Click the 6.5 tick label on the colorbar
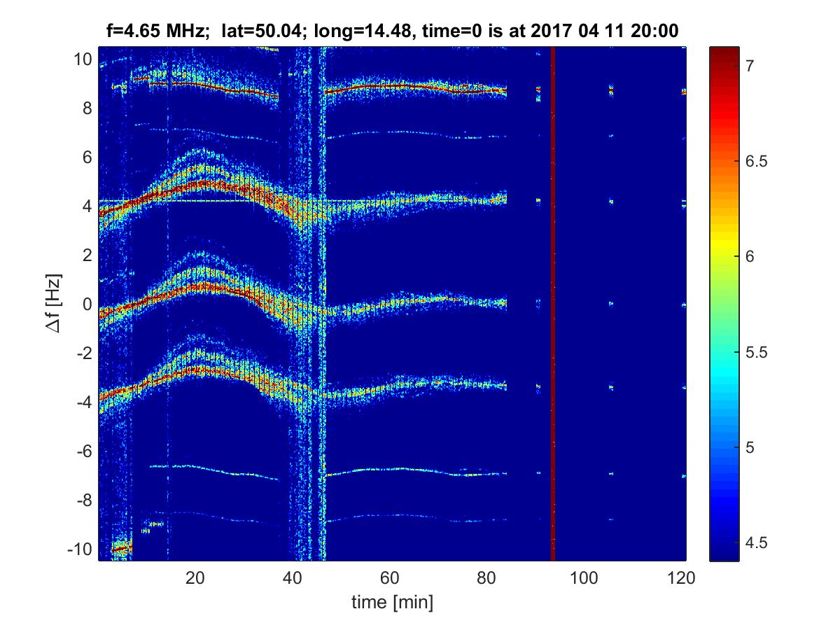Viewport: 840px width, 630px height. tap(753, 161)
